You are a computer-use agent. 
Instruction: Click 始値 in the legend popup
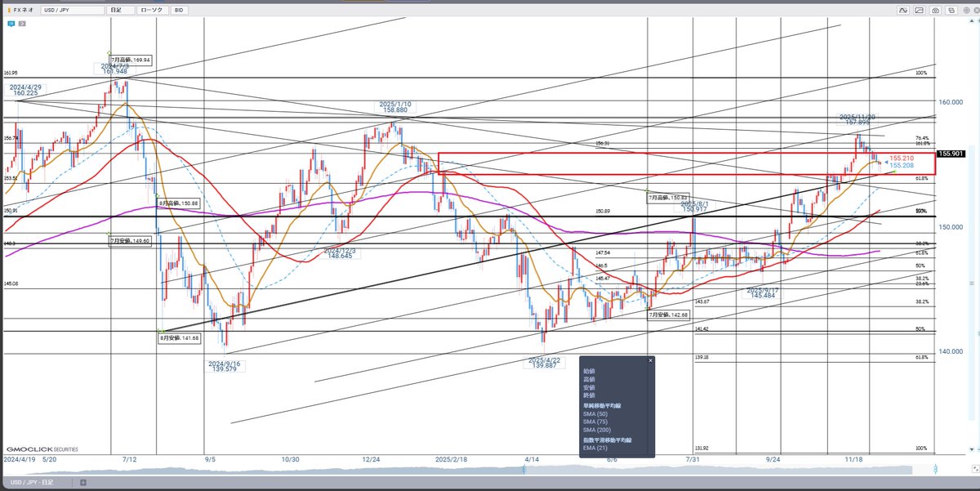pyautogui.click(x=590, y=370)
